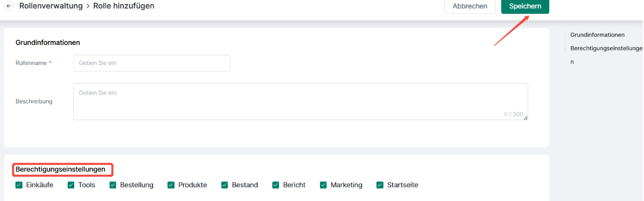Jump to Grundinformationen in the side navigation

597,35
